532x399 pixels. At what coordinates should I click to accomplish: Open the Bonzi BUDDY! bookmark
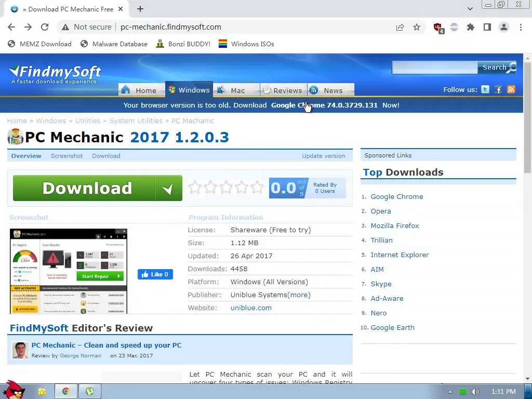click(x=183, y=44)
